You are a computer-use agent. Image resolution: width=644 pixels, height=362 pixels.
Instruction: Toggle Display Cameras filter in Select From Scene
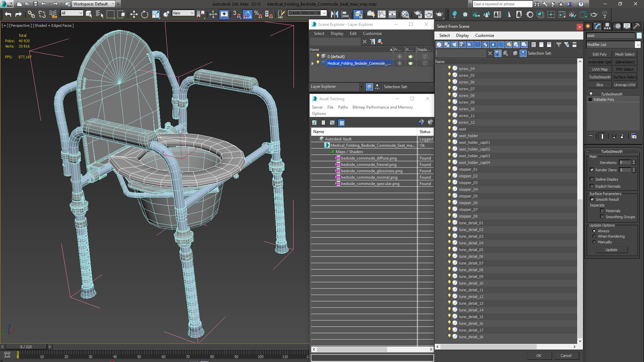pos(462,45)
